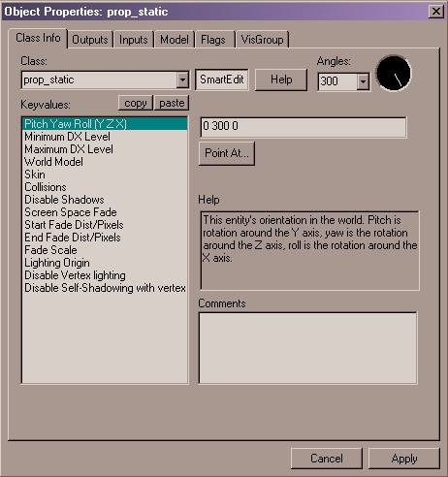Select the Flags tab
Screen dimensions: 448x477
click(x=213, y=40)
